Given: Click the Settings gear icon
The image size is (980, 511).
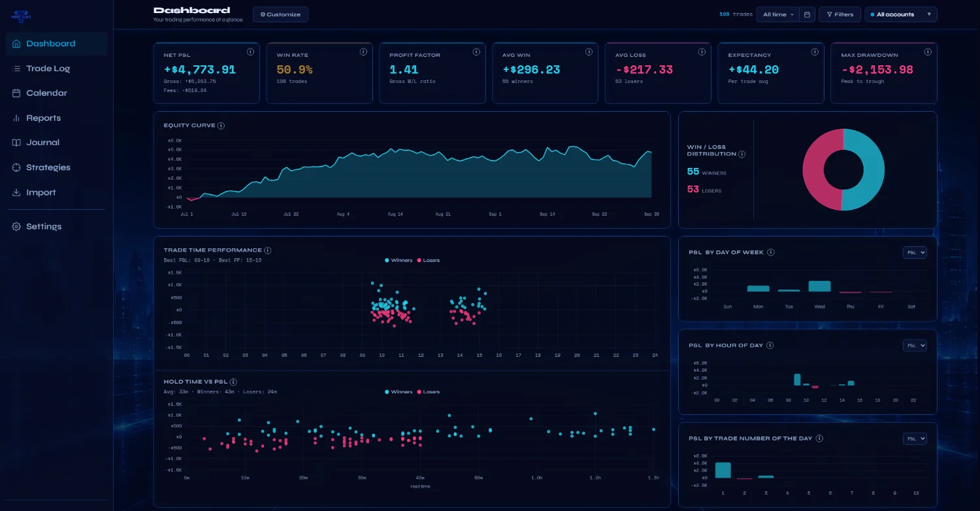Looking at the screenshot, I should click(16, 227).
